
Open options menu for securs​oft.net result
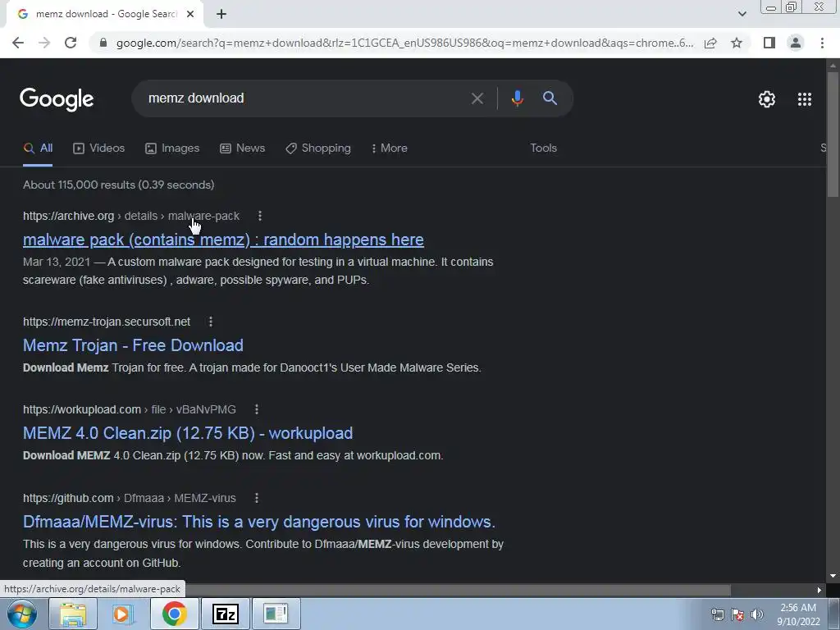(211, 322)
